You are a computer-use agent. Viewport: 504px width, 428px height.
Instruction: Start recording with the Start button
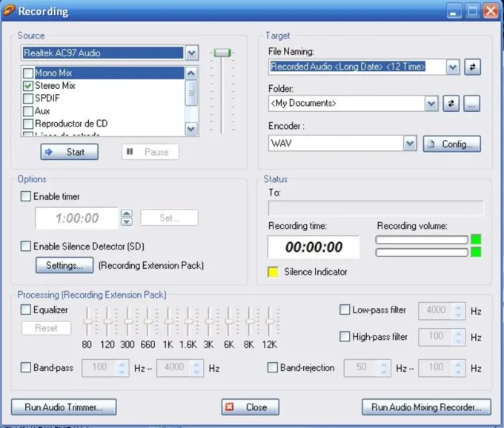[x=69, y=152]
